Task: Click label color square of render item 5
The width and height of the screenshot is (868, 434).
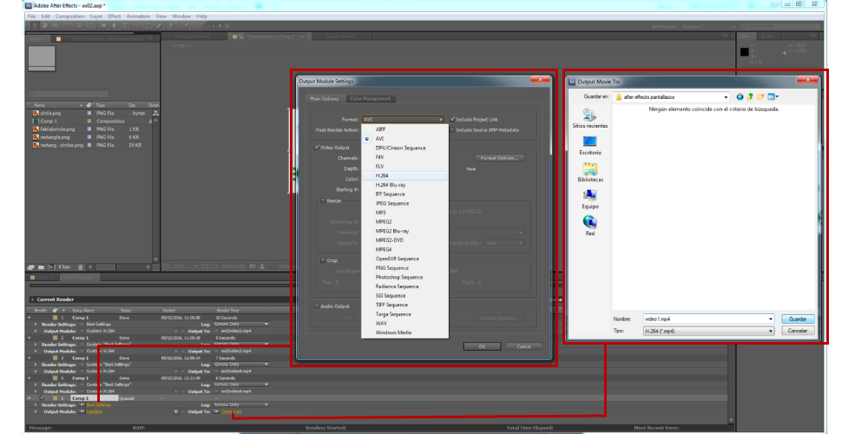Action: pos(56,398)
